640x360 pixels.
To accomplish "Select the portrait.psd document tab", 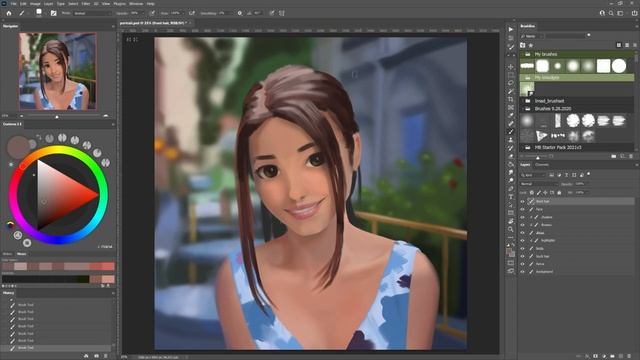I will [153, 23].
